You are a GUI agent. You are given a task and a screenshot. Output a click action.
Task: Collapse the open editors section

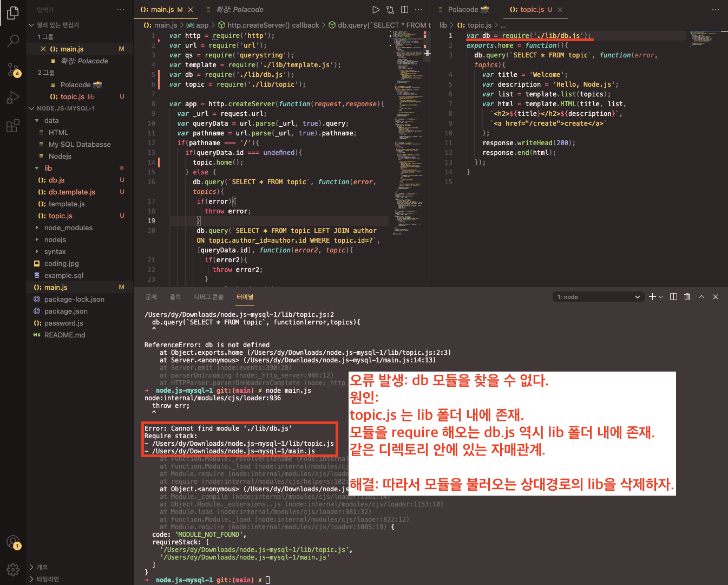tap(80, 25)
